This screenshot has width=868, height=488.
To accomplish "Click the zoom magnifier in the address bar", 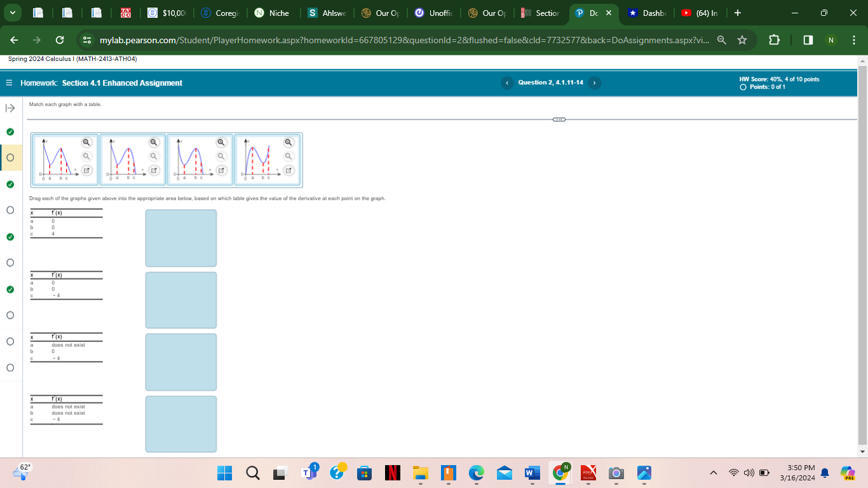I will [722, 40].
